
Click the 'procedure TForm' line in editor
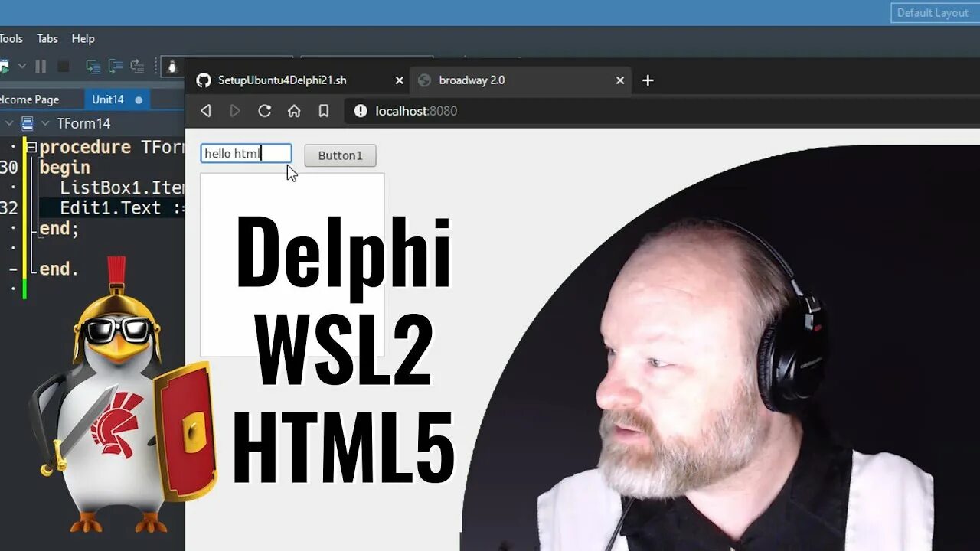click(x=112, y=147)
